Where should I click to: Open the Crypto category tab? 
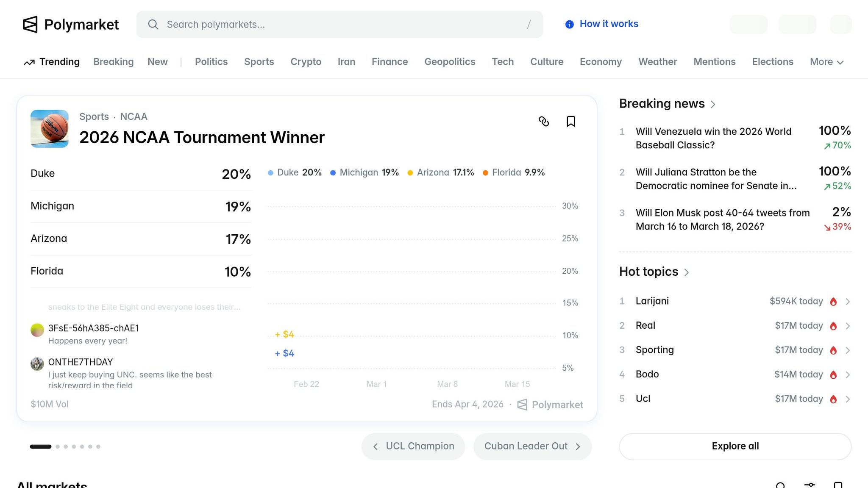[x=306, y=62]
